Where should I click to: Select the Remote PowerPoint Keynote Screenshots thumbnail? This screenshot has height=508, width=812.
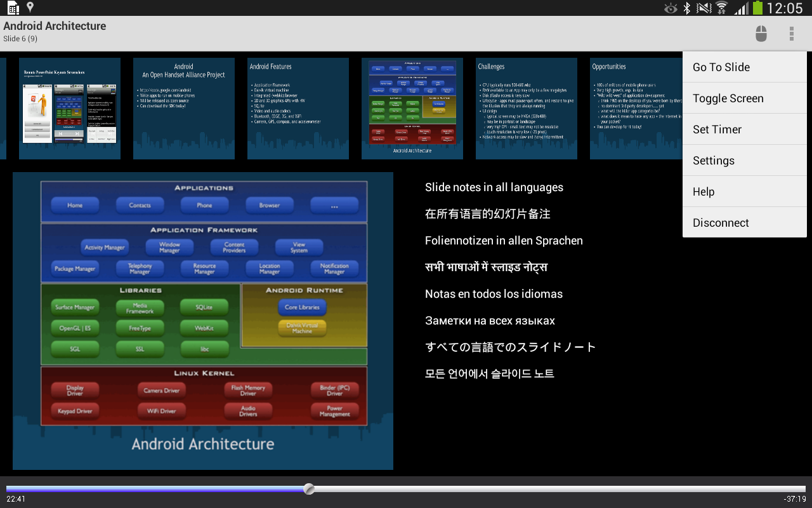70,109
